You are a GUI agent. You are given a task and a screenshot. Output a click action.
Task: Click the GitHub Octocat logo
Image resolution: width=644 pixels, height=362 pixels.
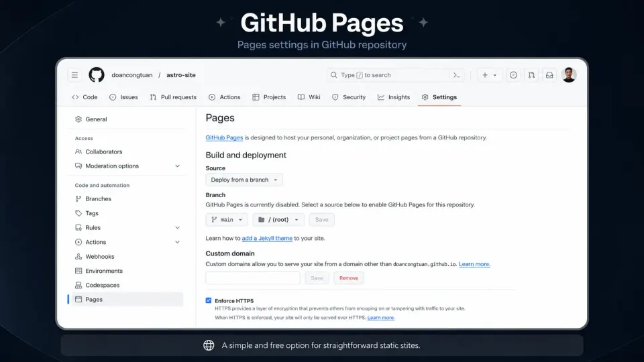pyautogui.click(x=97, y=75)
